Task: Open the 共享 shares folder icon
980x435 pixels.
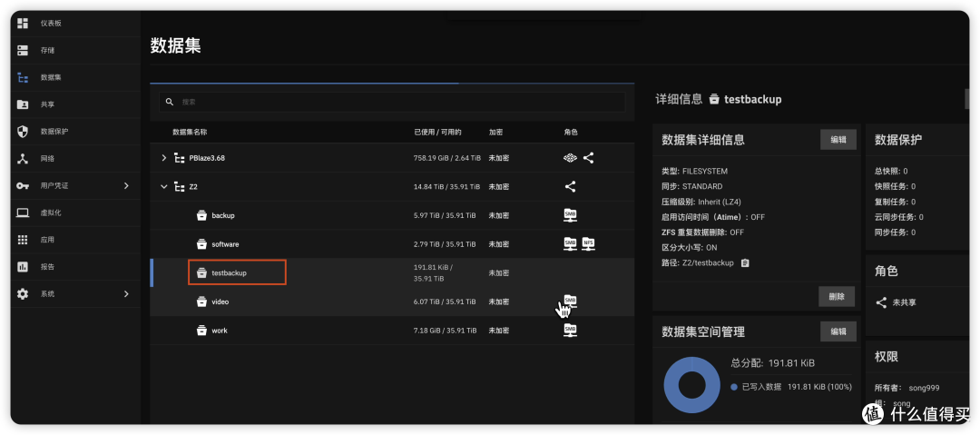Action: coord(23,104)
